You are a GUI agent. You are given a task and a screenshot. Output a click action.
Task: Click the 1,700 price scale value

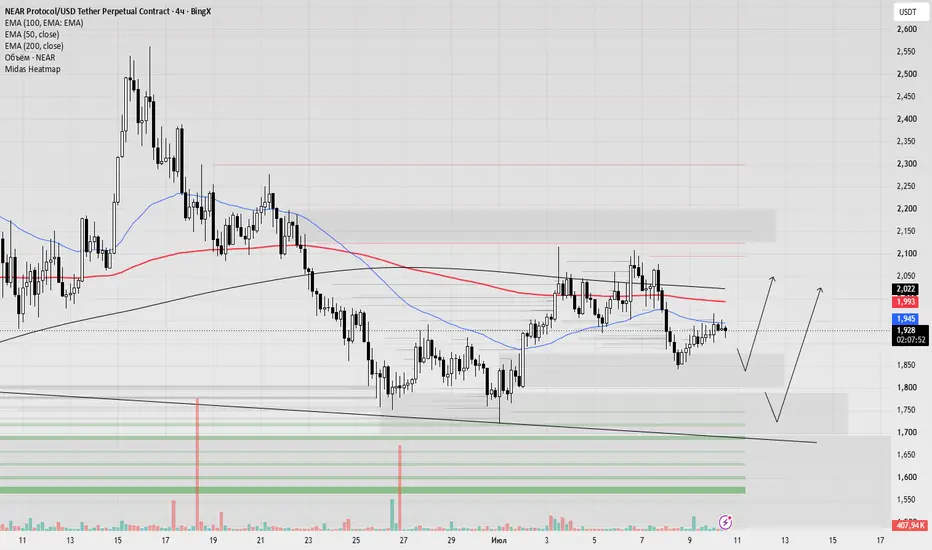906,432
